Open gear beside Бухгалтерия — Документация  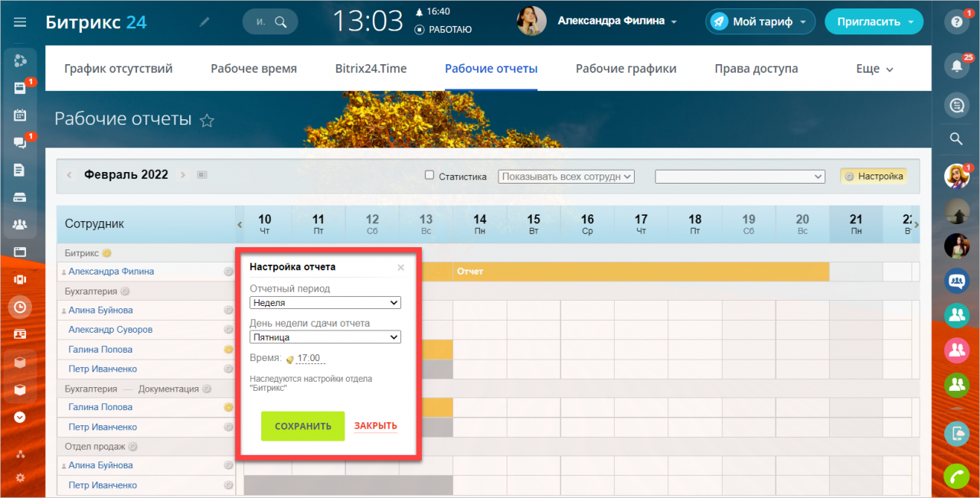pos(206,389)
